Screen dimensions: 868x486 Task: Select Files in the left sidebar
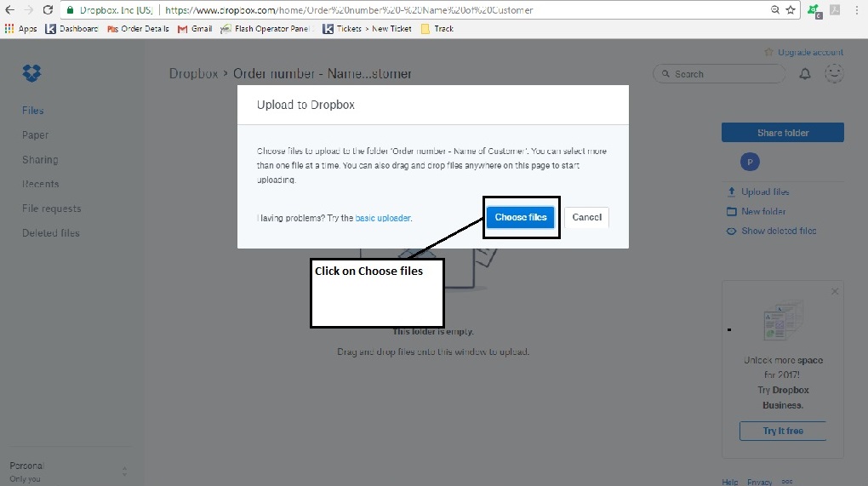click(32, 110)
